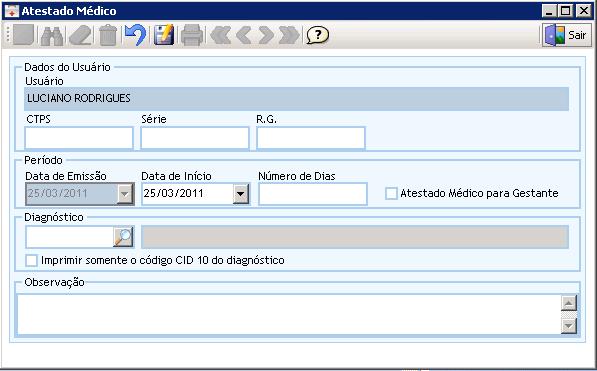Click the Número de Dias field
This screenshot has height=371, width=597.
[x=313, y=194]
